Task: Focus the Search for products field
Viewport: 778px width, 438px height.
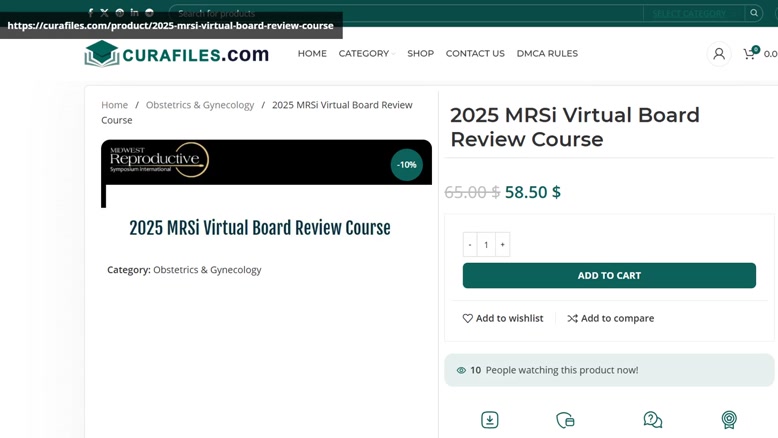Action: click(406, 13)
